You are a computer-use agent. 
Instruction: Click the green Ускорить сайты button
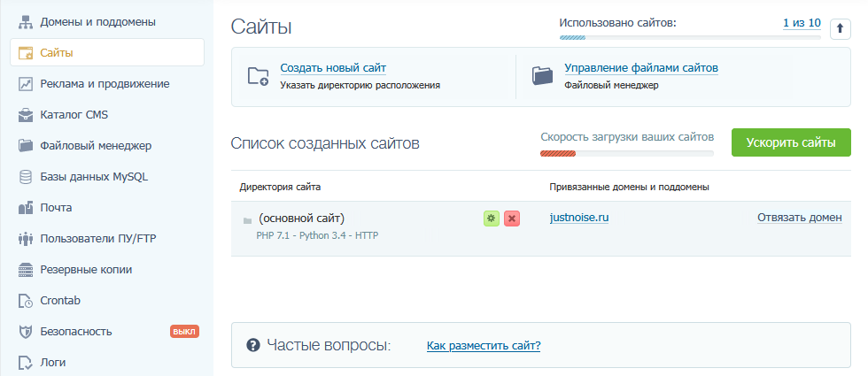791,142
